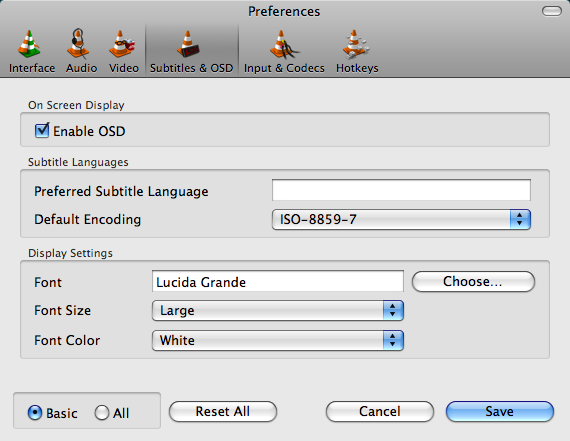Viewport: 570px width, 441px height.
Task: Click the Reset All button
Action: tap(223, 412)
